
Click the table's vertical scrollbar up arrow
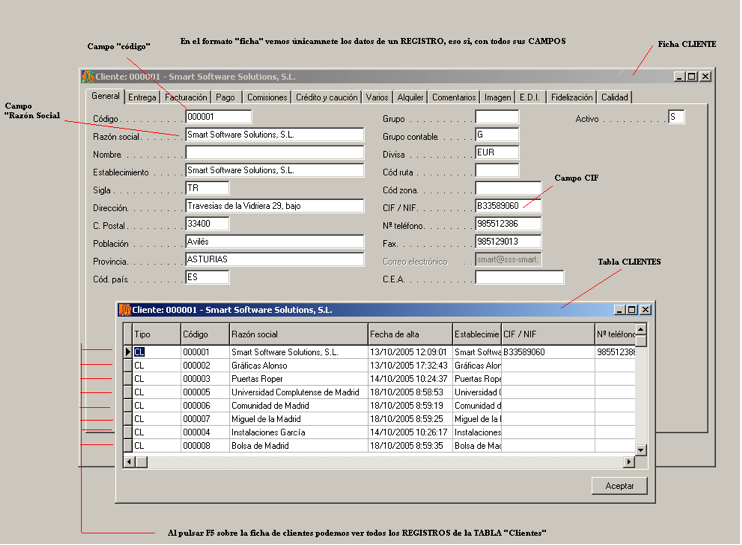click(x=641, y=329)
